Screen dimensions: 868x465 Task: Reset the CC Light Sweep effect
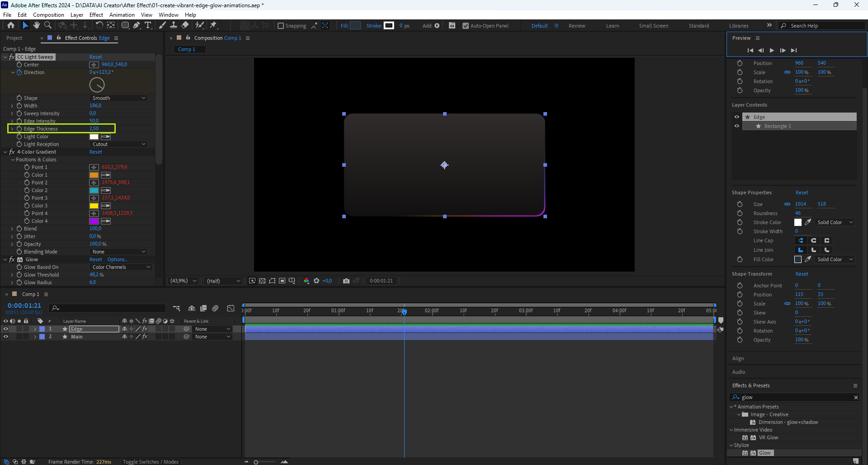coord(95,57)
